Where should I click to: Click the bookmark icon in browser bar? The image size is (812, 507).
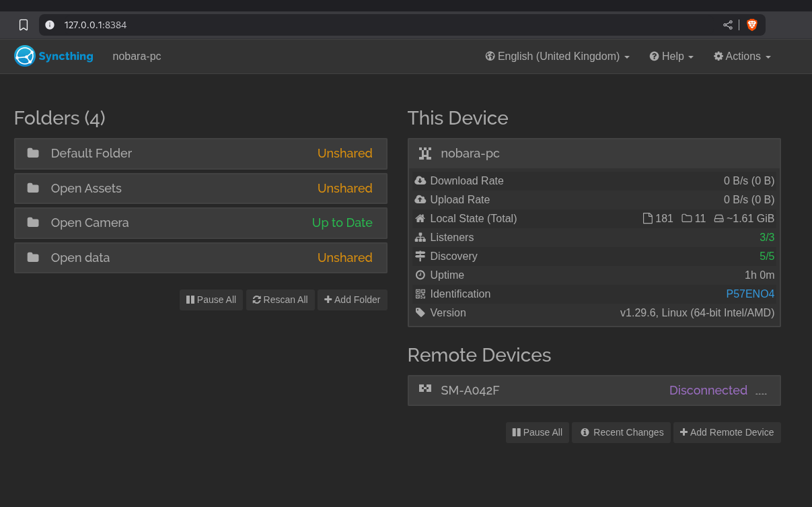point(24,25)
